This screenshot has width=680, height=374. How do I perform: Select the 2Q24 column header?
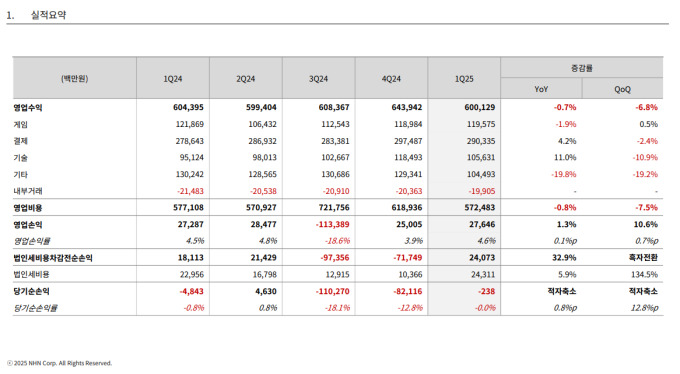(x=245, y=79)
